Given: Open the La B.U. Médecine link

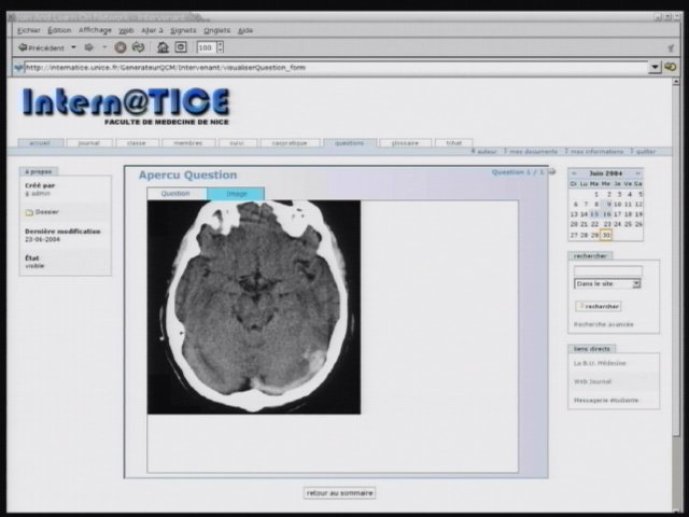Looking at the screenshot, I should 600,363.
